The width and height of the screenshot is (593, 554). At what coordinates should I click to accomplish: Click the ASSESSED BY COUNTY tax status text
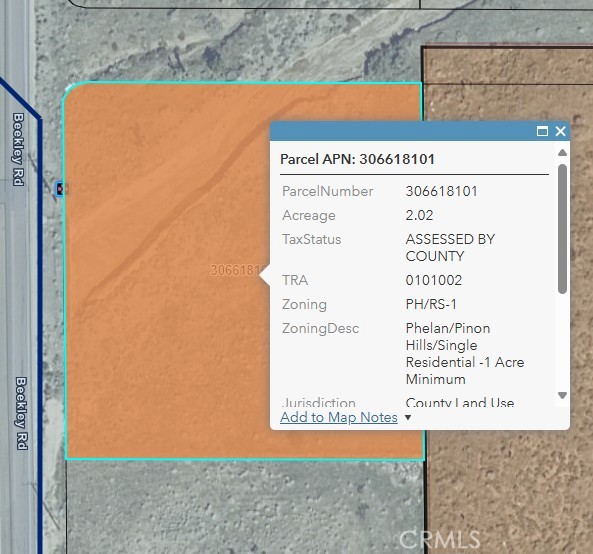[450, 248]
